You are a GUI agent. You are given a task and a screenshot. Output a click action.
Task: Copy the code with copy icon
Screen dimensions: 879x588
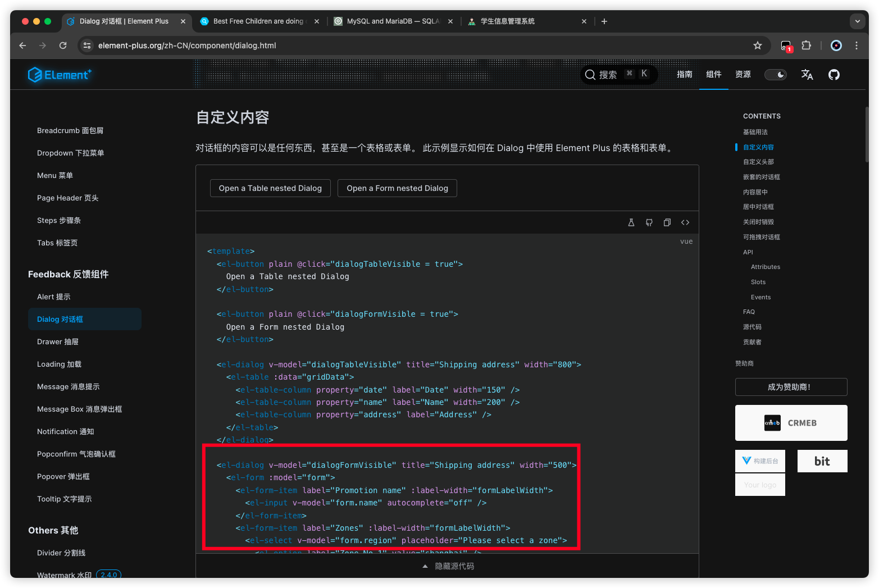click(667, 222)
